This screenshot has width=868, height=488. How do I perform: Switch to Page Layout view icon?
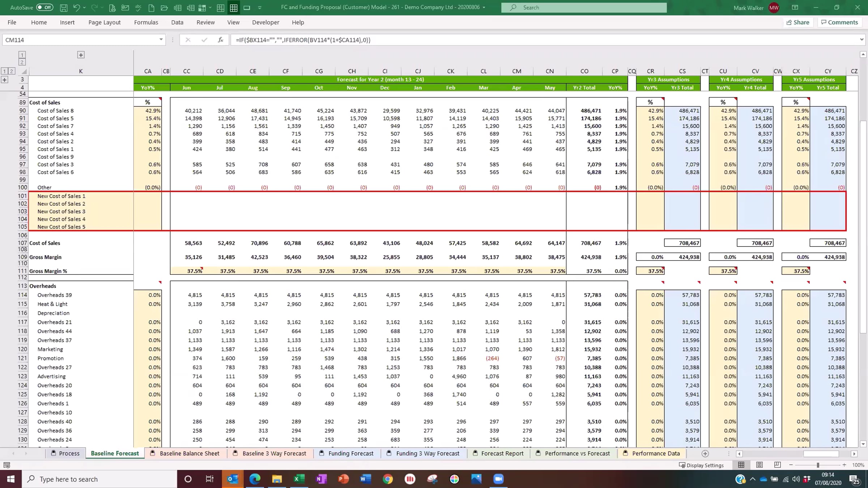(x=759, y=465)
